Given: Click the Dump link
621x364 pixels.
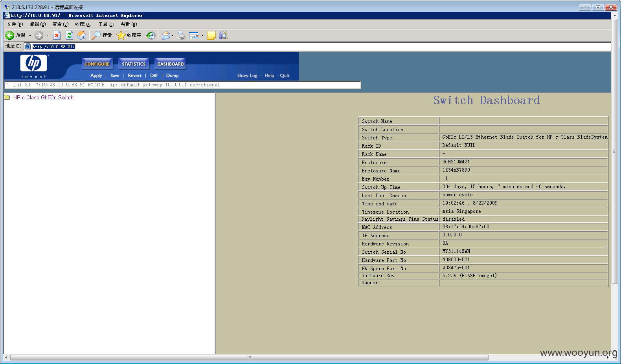Looking at the screenshot, I should pos(172,75).
